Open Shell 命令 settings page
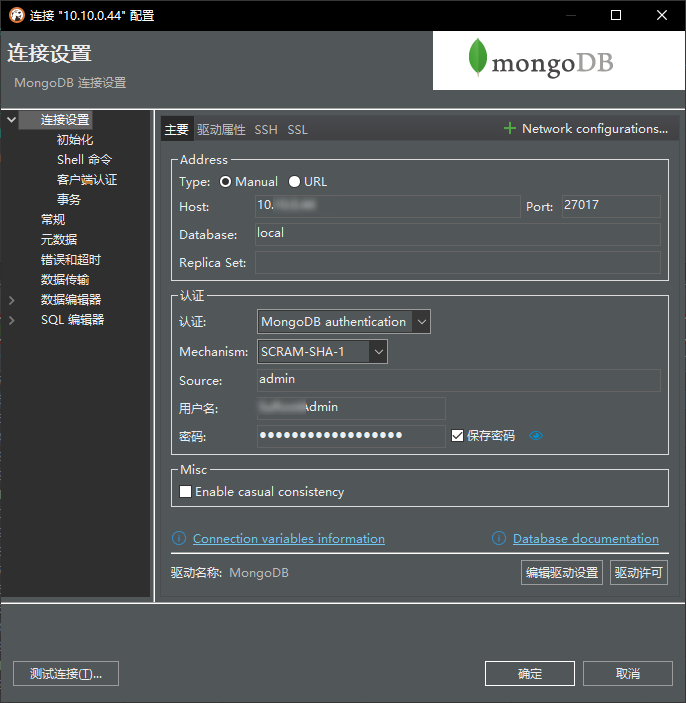 tap(84, 160)
